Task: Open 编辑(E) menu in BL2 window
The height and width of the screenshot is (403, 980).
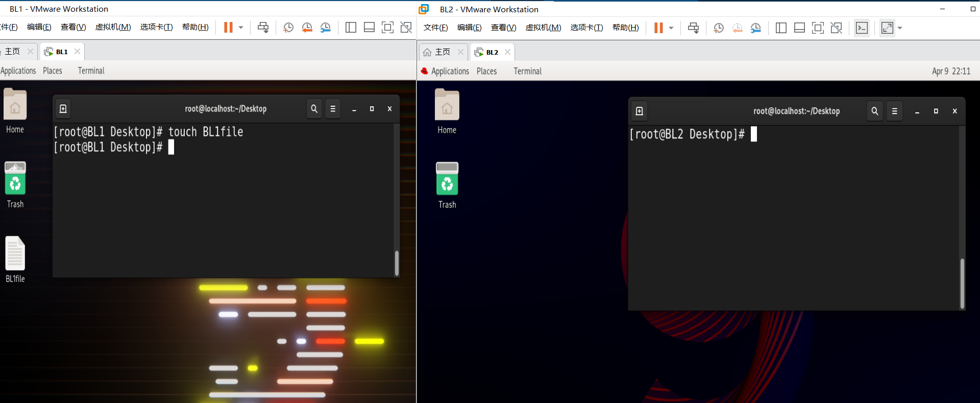Action: tap(470, 28)
